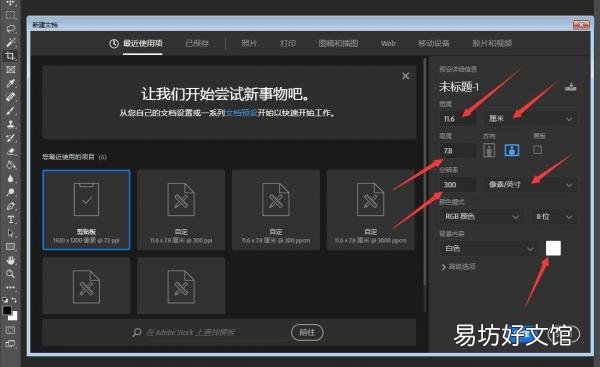Switch to the Web tab

coord(388,44)
